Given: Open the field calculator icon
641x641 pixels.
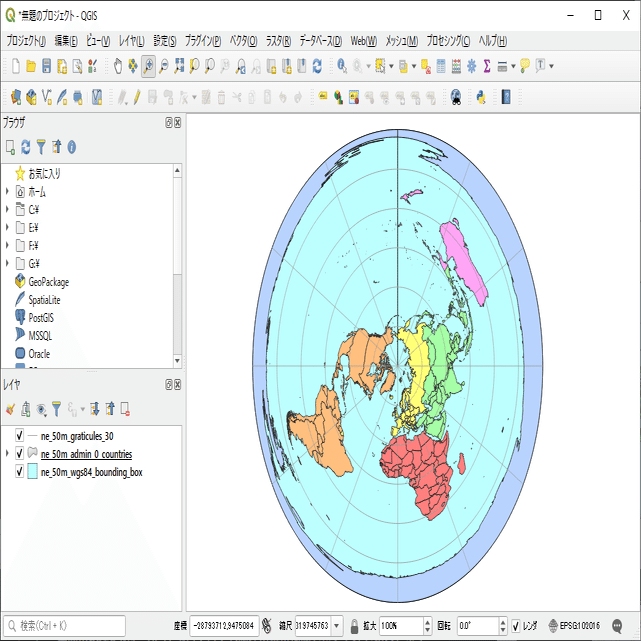Looking at the screenshot, I should [456, 66].
